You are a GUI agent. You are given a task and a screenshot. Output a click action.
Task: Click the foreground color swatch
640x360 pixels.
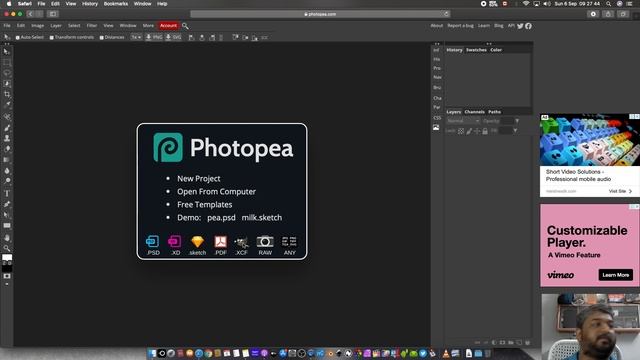coord(7,258)
